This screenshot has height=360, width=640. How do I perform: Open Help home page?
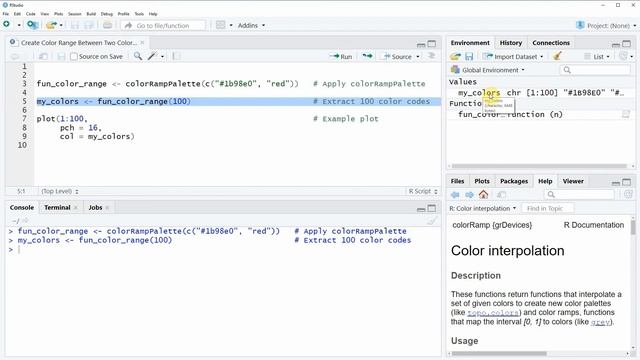tap(484, 194)
